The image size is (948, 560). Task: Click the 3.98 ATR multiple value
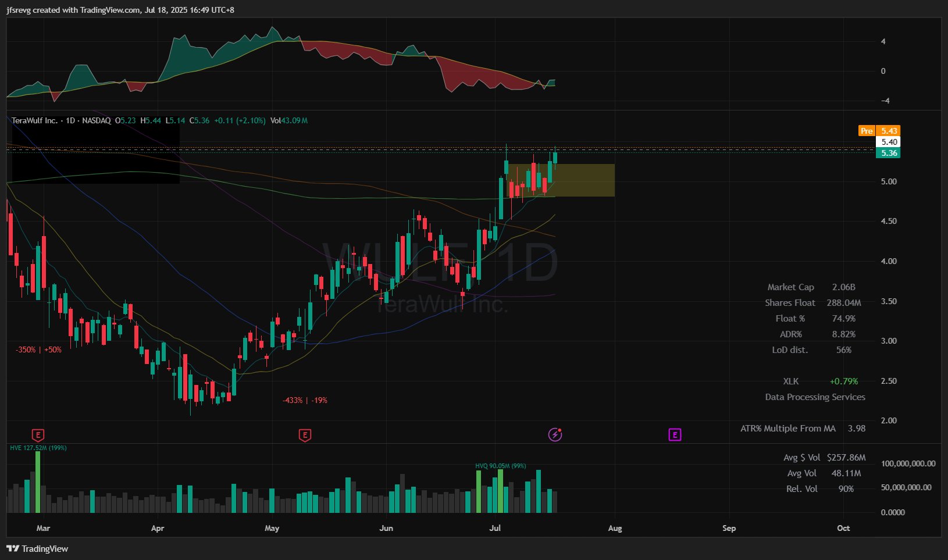(856, 428)
